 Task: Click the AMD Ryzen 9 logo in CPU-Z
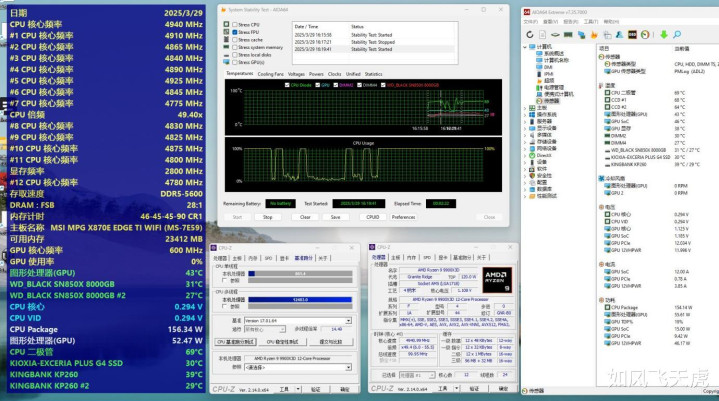497,280
